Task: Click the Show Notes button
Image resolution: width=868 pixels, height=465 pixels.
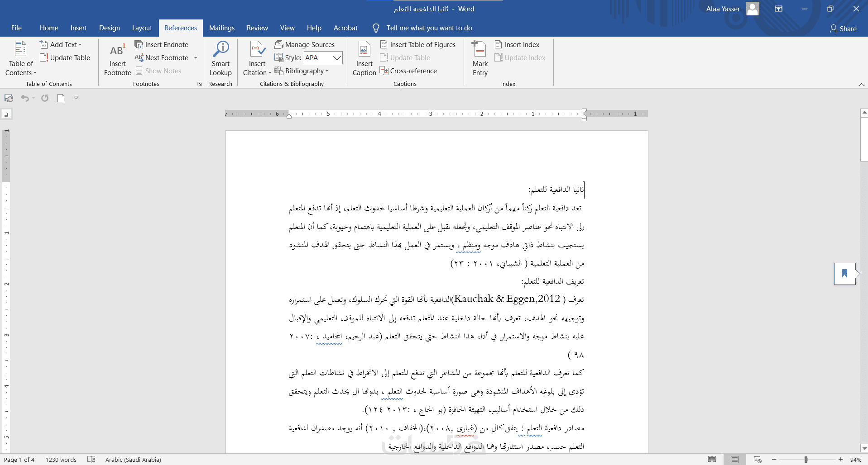Action: tap(158, 71)
